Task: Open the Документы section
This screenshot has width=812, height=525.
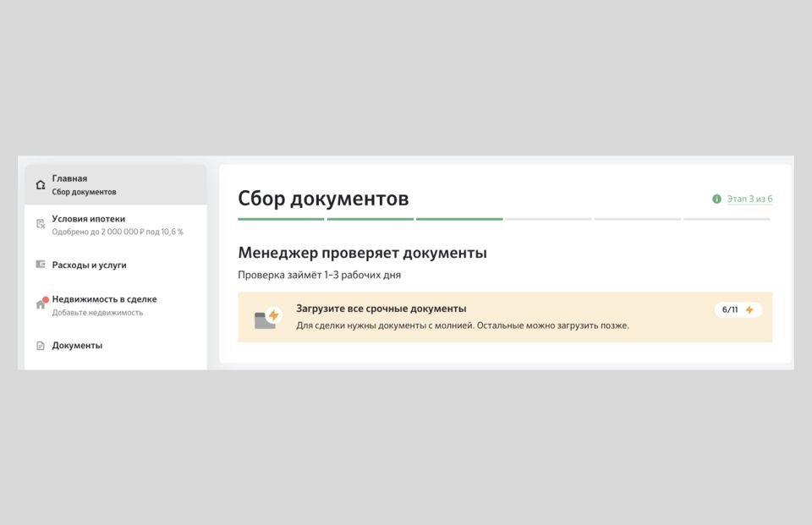Action: [x=116, y=345]
